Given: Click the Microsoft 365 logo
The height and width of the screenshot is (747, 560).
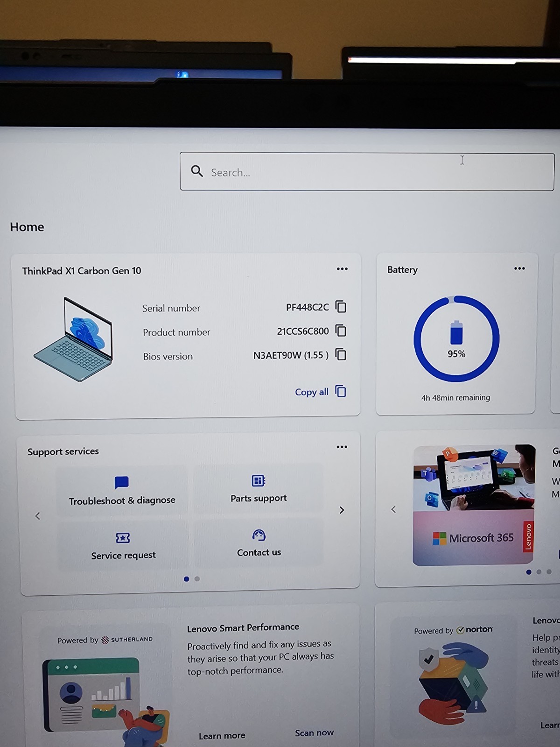Looking at the screenshot, I should [473, 538].
